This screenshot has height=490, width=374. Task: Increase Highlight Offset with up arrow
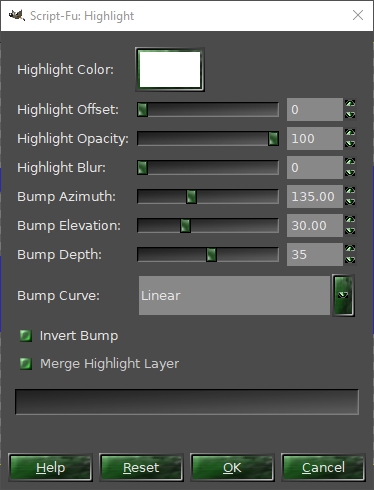pos(350,104)
